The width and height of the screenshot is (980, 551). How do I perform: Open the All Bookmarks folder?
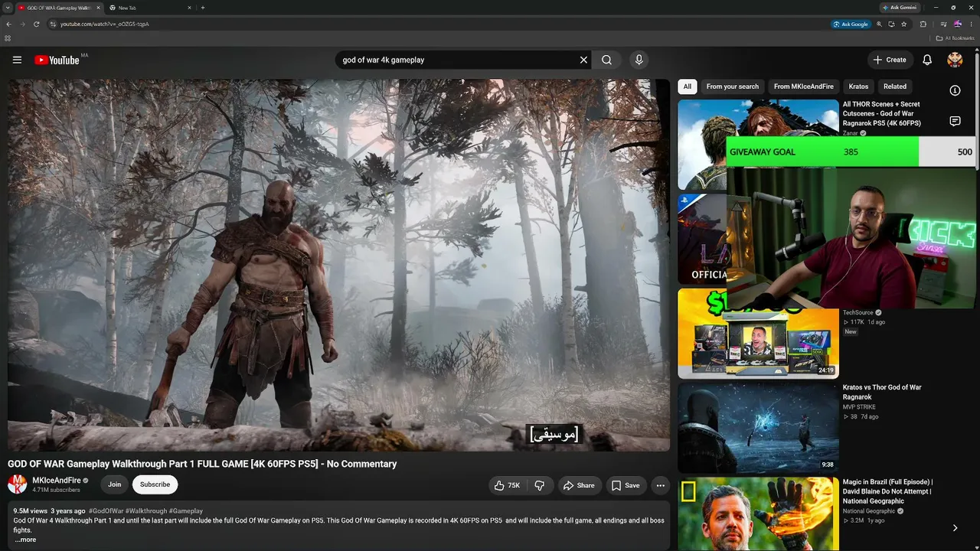955,38
